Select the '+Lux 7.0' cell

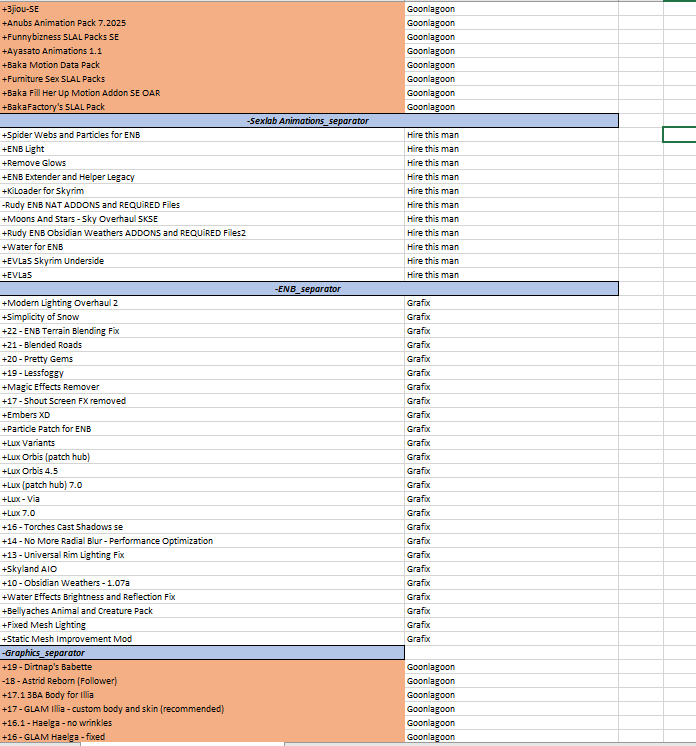pyautogui.click(x=202, y=513)
